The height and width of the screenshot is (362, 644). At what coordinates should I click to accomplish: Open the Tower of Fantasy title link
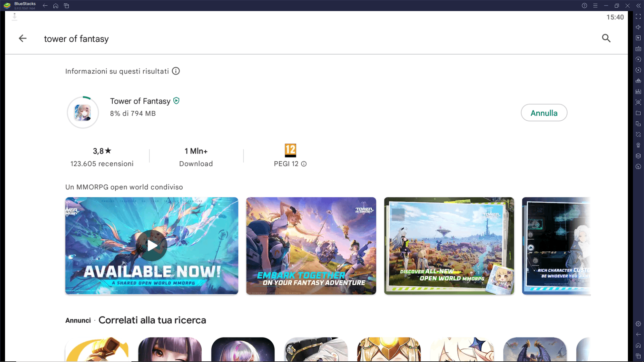[x=140, y=101]
